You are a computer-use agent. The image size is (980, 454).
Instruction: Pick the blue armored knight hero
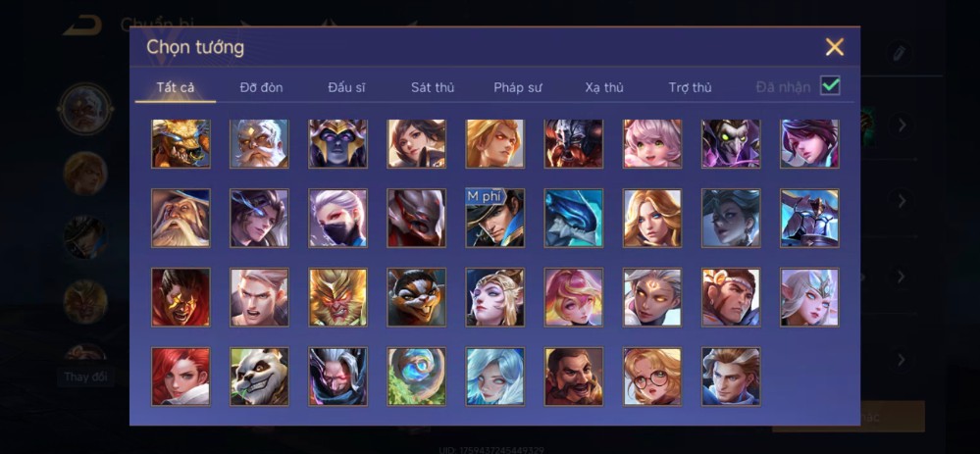click(x=810, y=218)
